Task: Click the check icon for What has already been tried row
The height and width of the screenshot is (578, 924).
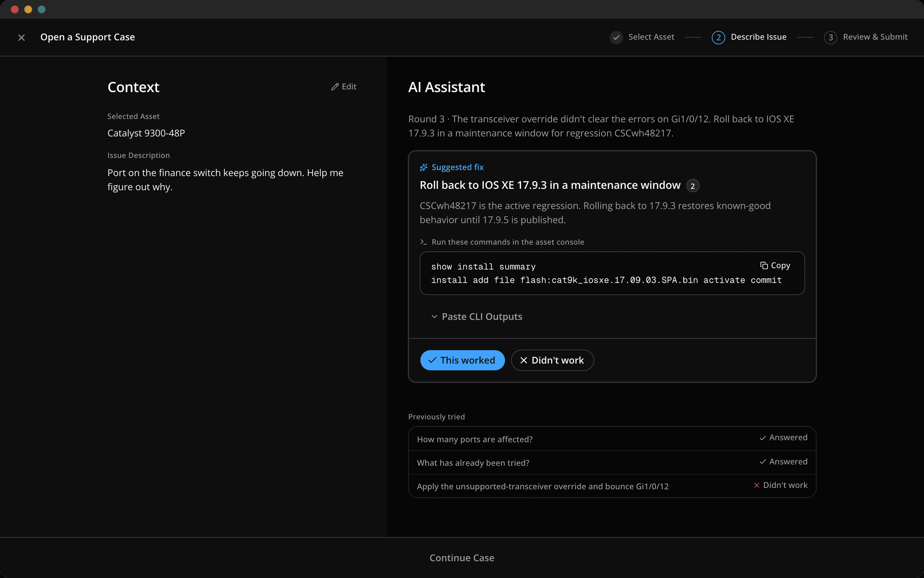Action: click(x=763, y=462)
